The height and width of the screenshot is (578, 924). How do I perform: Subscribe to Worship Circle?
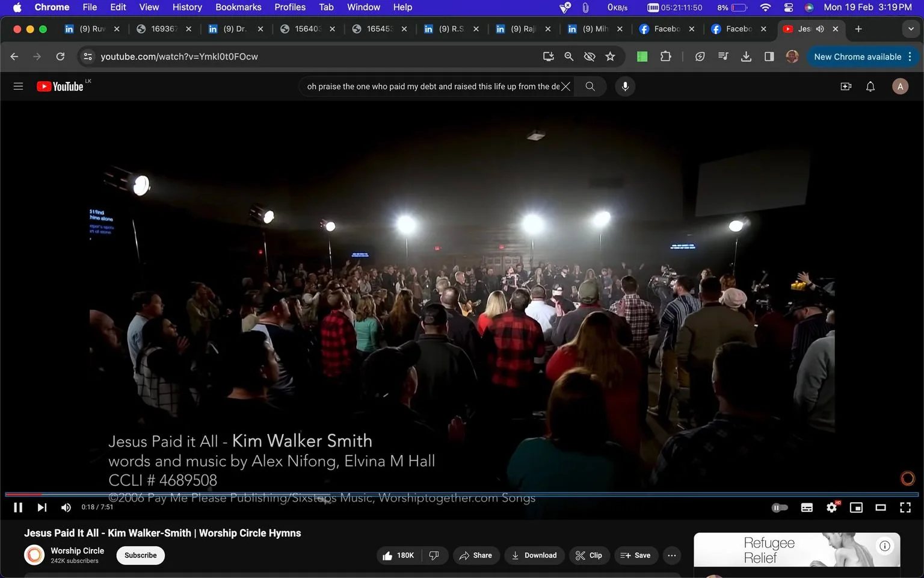[x=141, y=555]
